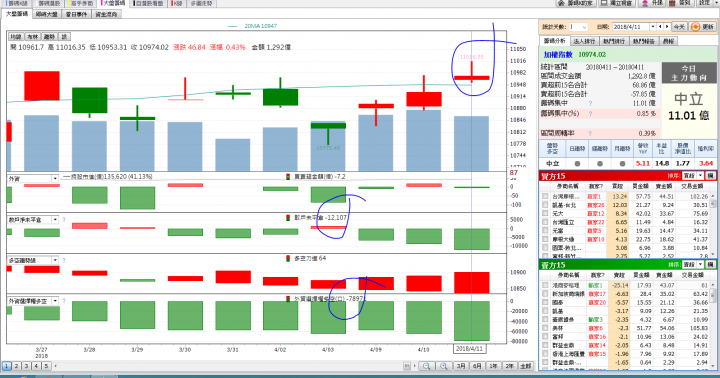Open the 設定 settings menu
The width and height of the screenshot is (720, 378).
coord(707,3)
